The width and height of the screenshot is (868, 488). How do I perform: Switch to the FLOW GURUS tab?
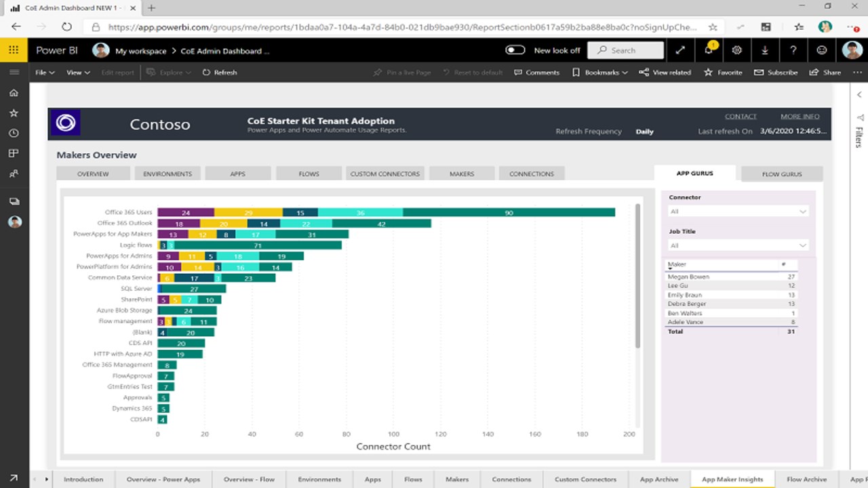click(x=782, y=174)
